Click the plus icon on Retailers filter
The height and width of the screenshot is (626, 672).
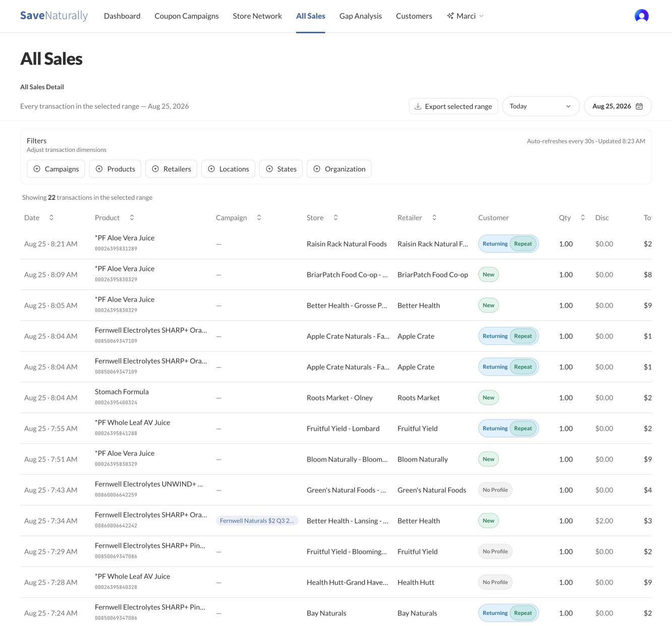click(155, 169)
